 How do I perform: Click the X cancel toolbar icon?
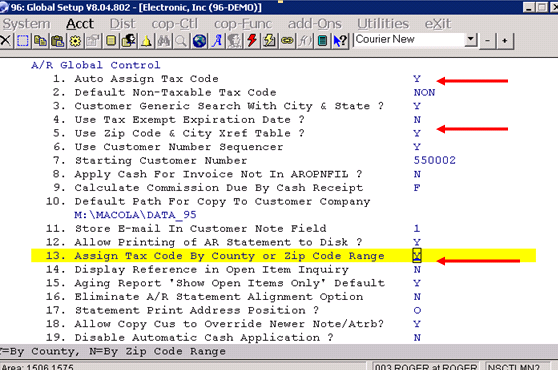pyautogui.click(x=6, y=41)
